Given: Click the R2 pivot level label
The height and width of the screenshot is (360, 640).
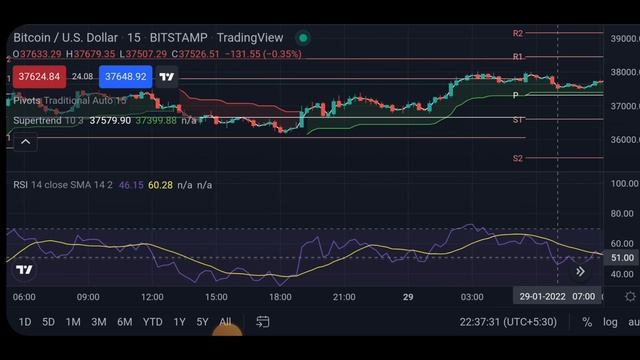Looking at the screenshot, I should (518, 33).
